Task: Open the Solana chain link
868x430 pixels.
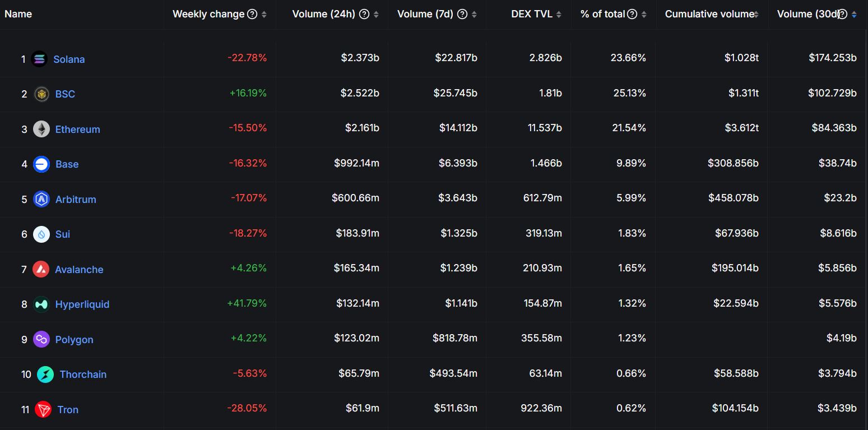Action: [69, 59]
